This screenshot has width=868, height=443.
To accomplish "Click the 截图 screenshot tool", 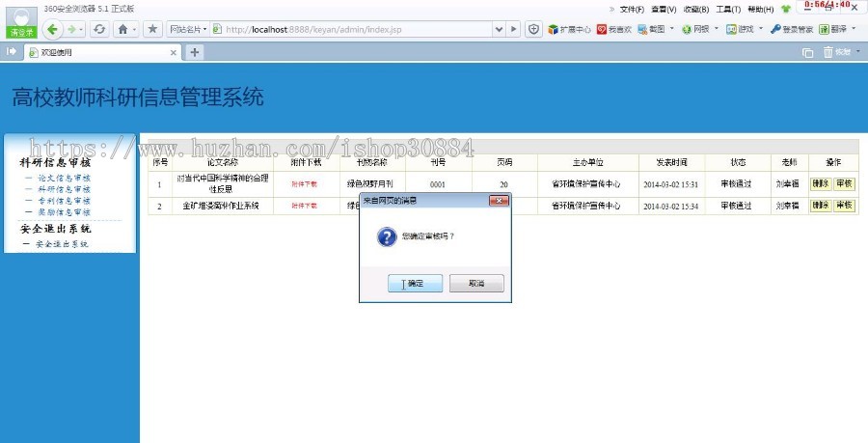I will click(652, 29).
